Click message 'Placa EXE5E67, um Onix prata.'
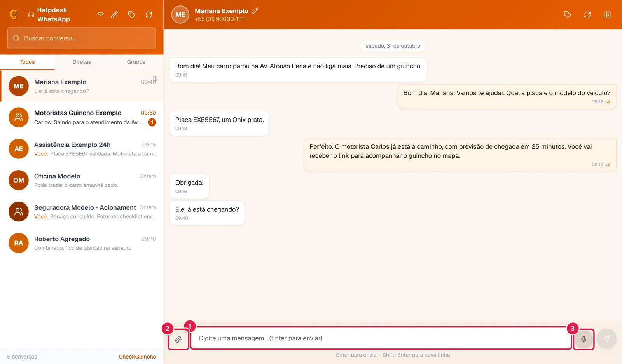This screenshot has height=364, width=622. click(x=220, y=124)
